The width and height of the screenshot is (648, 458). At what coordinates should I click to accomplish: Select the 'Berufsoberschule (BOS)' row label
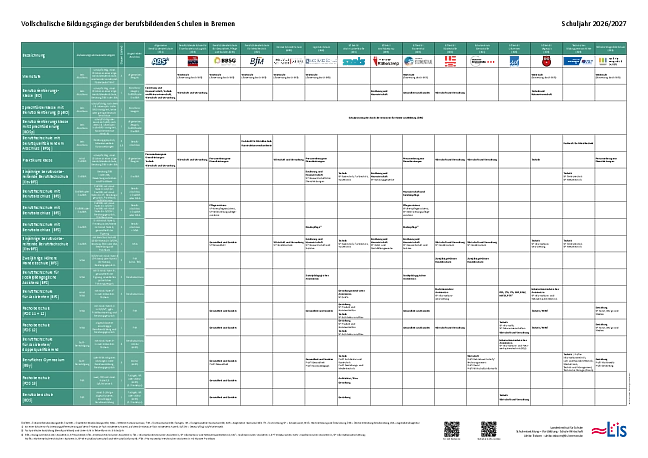pyautogui.click(x=38, y=397)
